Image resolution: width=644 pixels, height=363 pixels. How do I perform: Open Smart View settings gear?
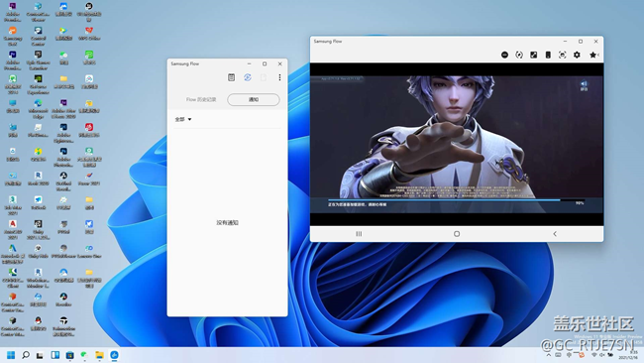pyautogui.click(x=577, y=55)
